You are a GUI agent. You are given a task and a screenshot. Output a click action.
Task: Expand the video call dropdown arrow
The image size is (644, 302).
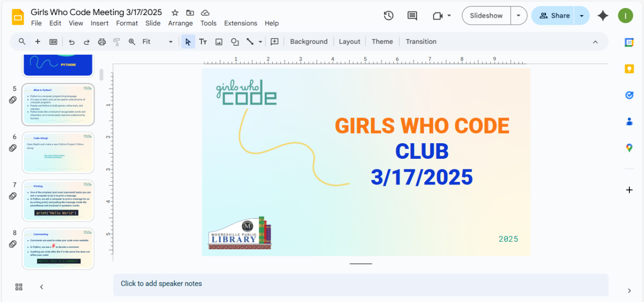[x=449, y=16]
